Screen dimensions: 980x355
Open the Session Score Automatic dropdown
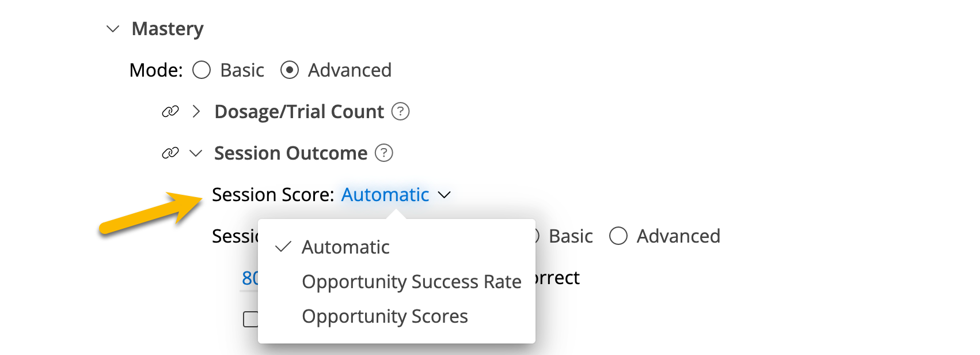point(385,195)
